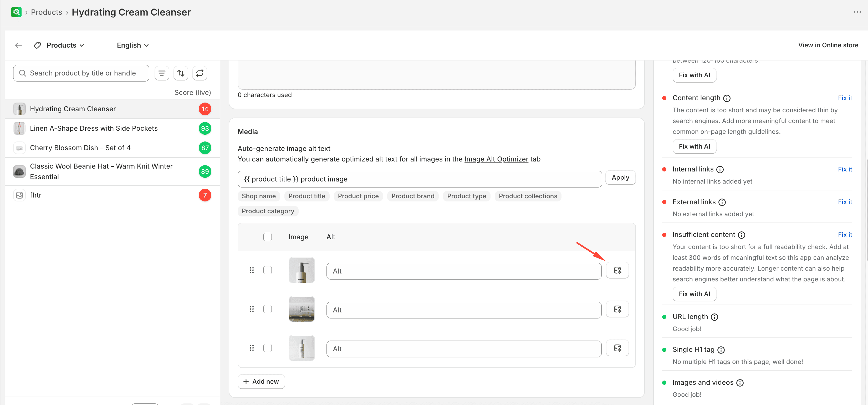868x405 pixels.
Task: Check the second image row checkbox
Action: tap(268, 309)
